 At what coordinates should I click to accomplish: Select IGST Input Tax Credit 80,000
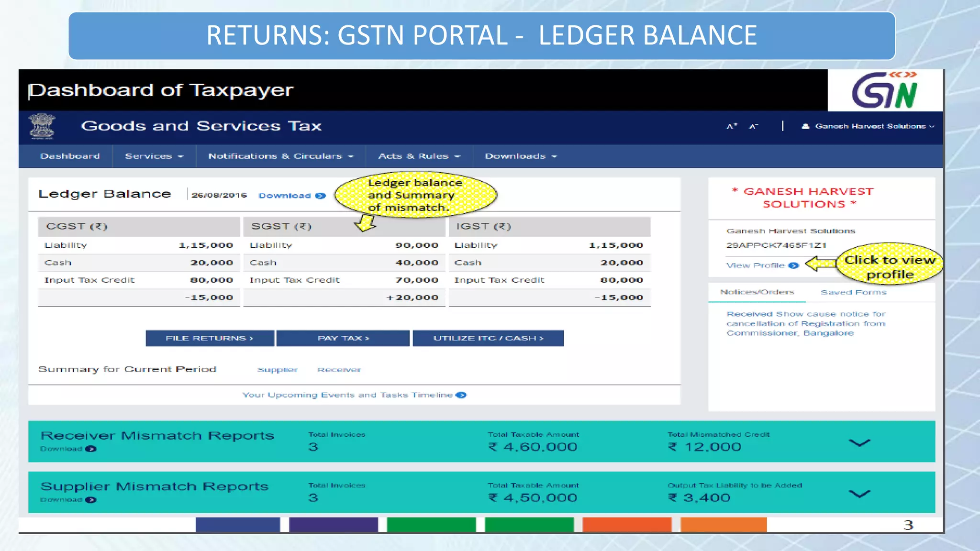(x=622, y=280)
